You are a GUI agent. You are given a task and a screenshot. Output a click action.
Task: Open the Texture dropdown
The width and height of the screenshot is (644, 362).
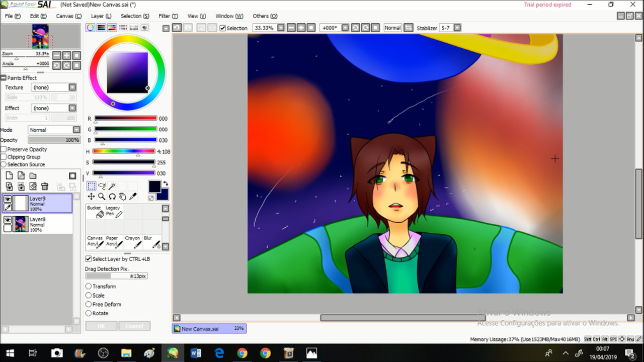pyautogui.click(x=72, y=87)
